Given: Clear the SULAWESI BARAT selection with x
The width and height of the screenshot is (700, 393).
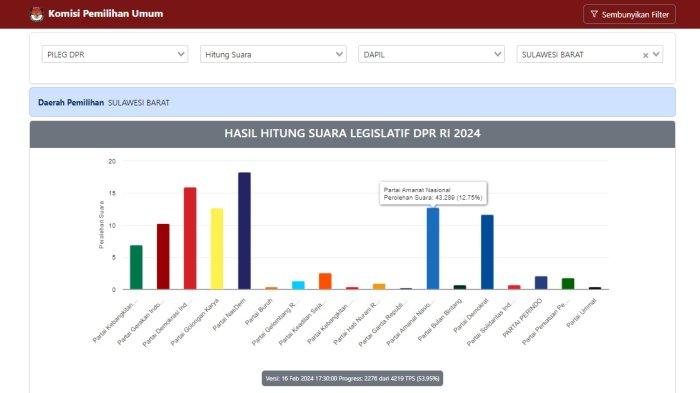Looking at the screenshot, I should point(645,55).
